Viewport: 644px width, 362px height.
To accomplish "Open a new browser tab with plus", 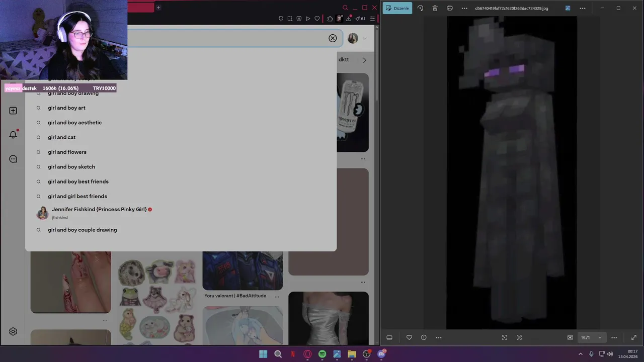I will coord(158,8).
